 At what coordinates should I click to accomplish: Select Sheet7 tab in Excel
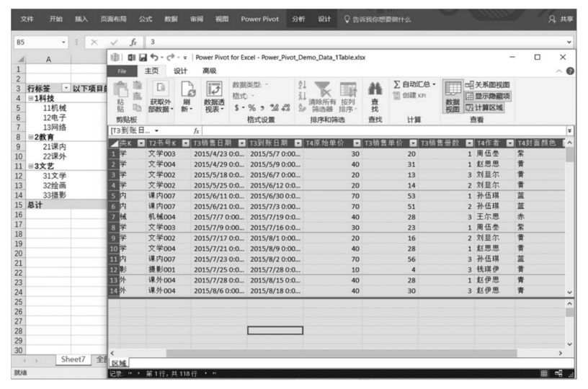pyautogui.click(x=73, y=359)
